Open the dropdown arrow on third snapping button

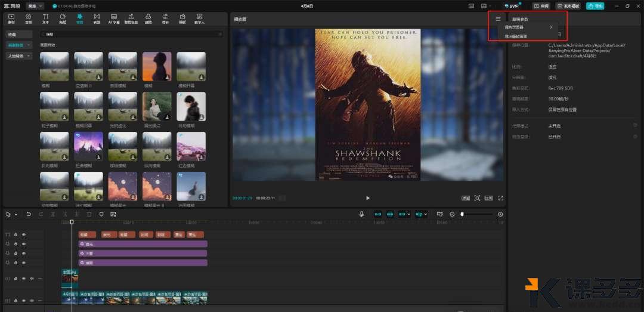coord(408,214)
